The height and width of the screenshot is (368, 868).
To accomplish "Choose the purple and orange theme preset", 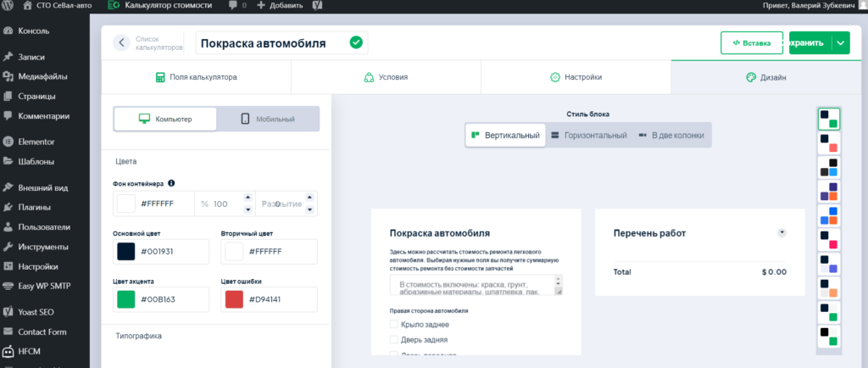I will [829, 192].
